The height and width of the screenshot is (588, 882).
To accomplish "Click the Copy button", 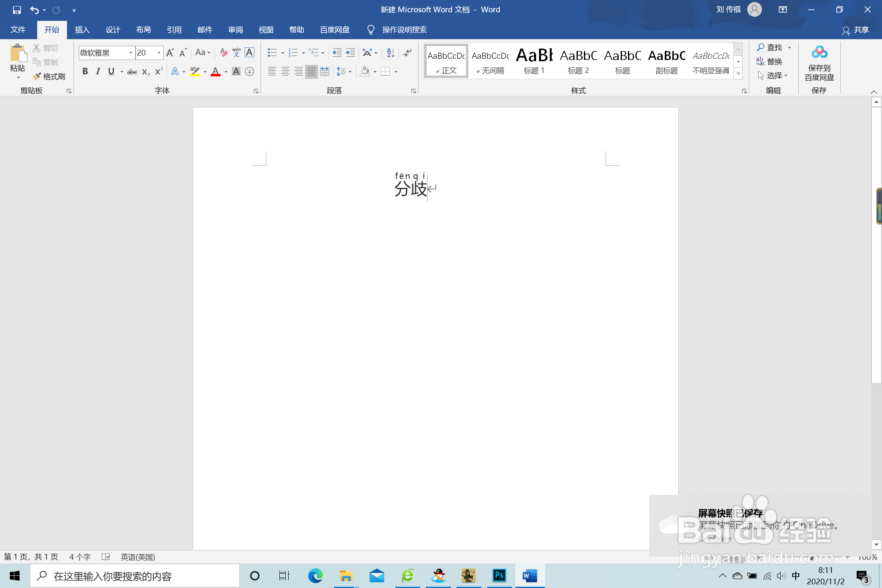I will (x=45, y=62).
